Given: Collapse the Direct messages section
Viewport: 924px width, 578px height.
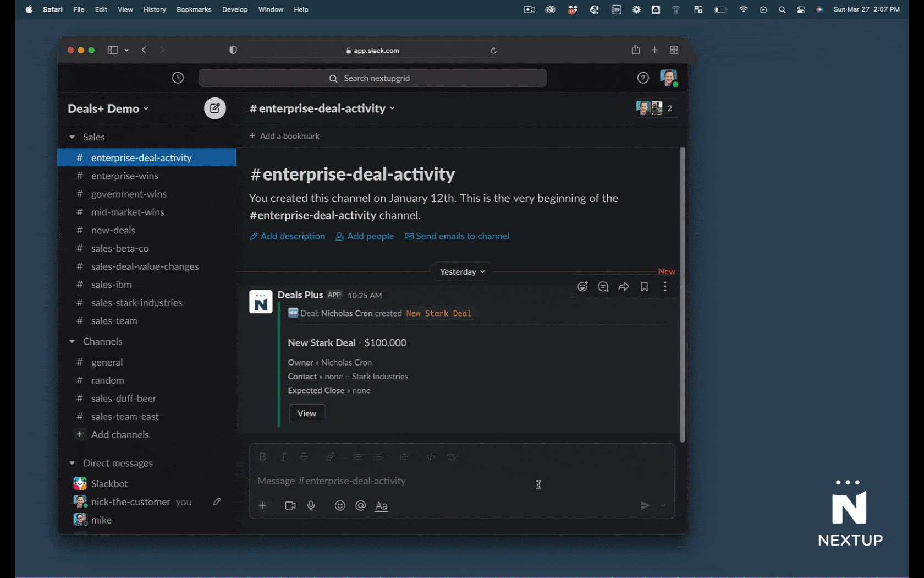Looking at the screenshot, I should click(72, 464).
